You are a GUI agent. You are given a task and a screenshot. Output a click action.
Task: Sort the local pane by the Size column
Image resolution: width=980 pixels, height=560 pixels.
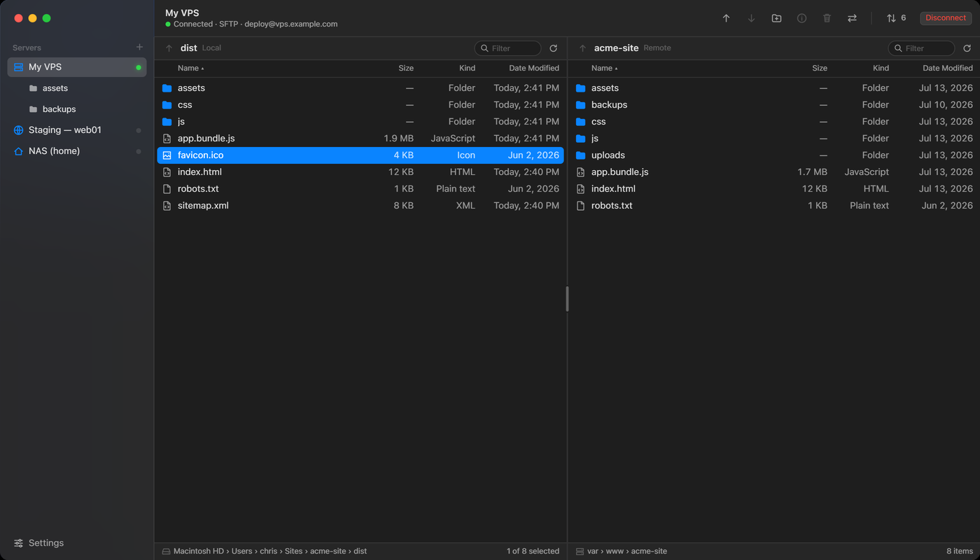click(x=406, y=68)
